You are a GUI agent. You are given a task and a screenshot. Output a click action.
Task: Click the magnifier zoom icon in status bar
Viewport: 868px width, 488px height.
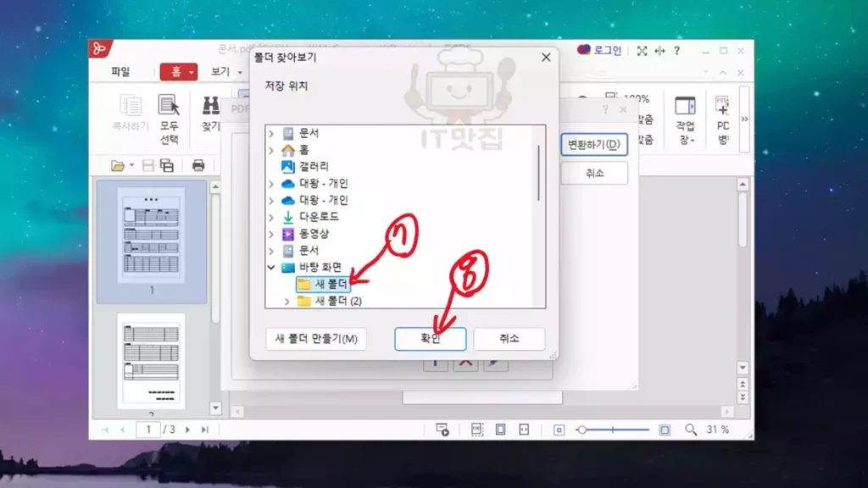[x=691, y=430]
